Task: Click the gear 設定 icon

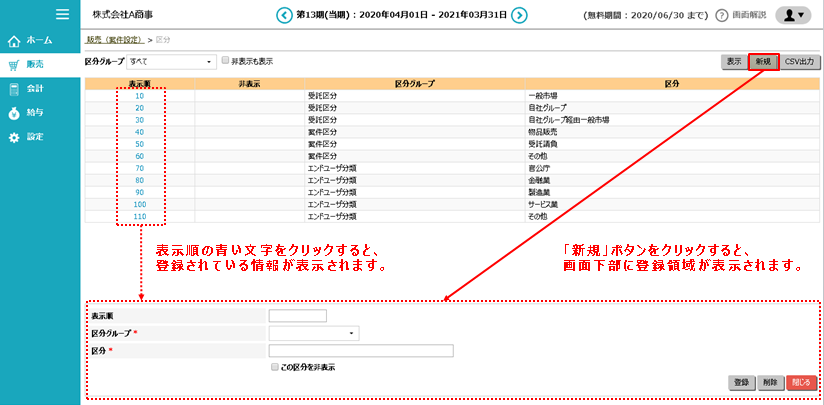Action: pos(14,137)
